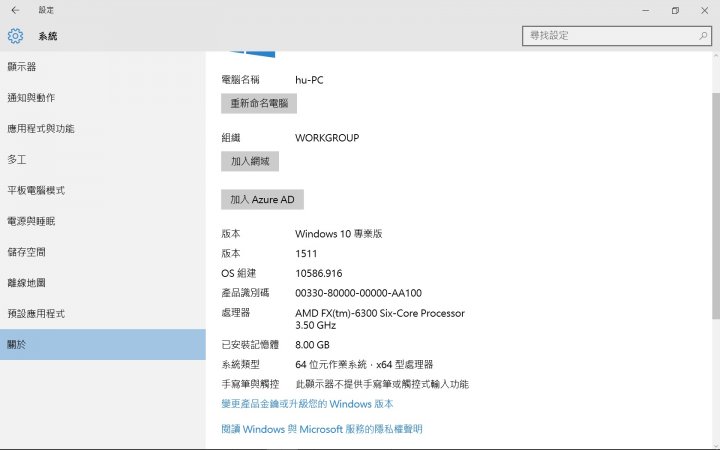Click the 加入 Azure AD button
720x450 pixels.
tap(262, 200)
